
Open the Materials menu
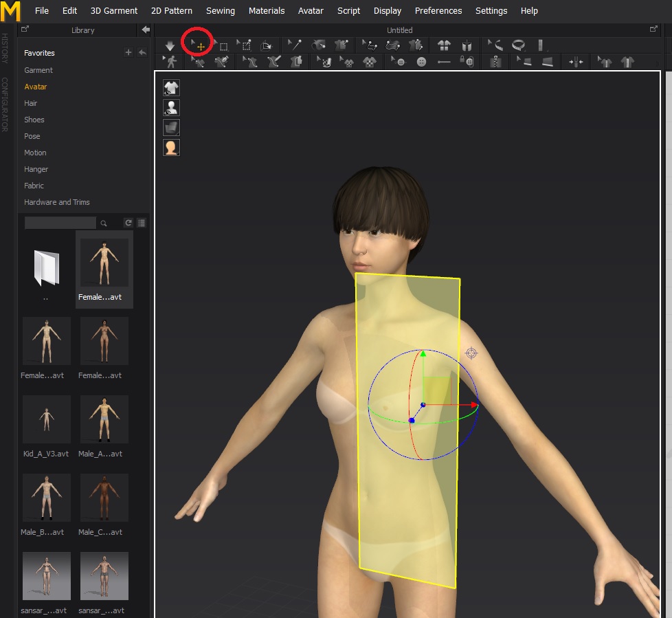point(267,11)
